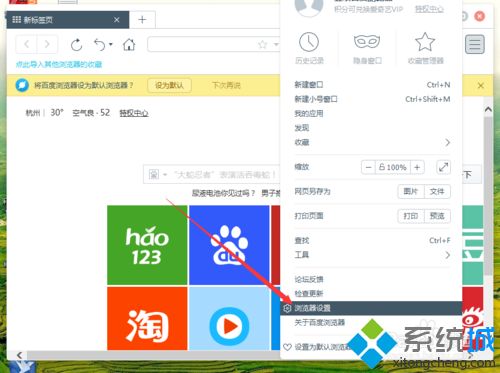Viewport: 500px width, 373px height.
Task: Zoom in with the plus button
Action: click(417, 167)
